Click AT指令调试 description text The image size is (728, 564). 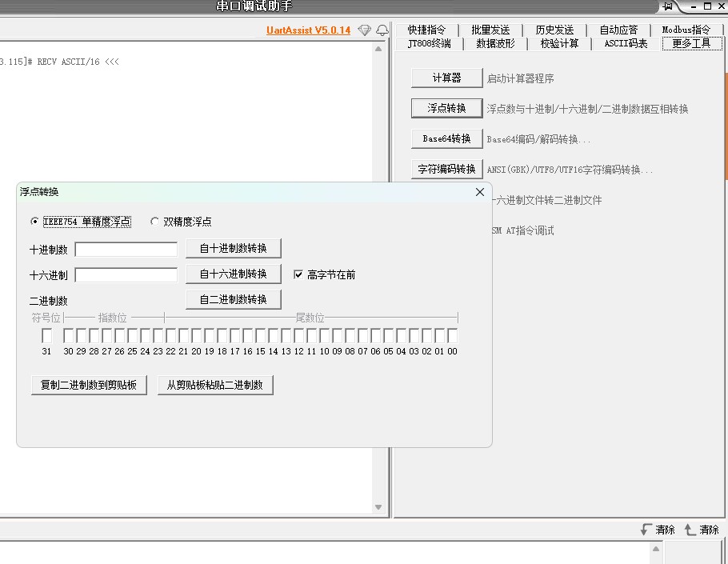click(522, 230)
